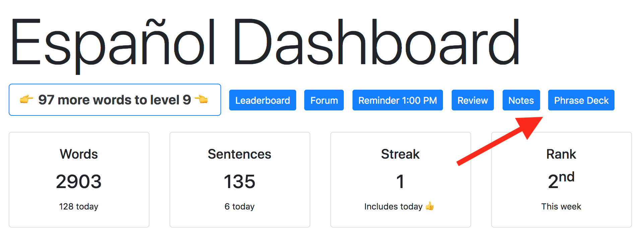The width and height of the screenshot is (644, 251).
Task: Open the Phrase Deck
Action: tap(581, 100)
